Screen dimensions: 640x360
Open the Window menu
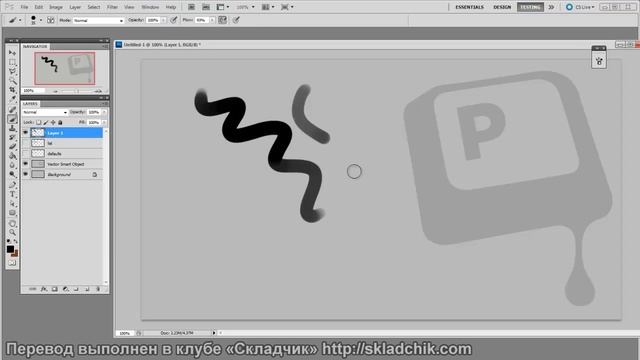[x=150, y=7]
